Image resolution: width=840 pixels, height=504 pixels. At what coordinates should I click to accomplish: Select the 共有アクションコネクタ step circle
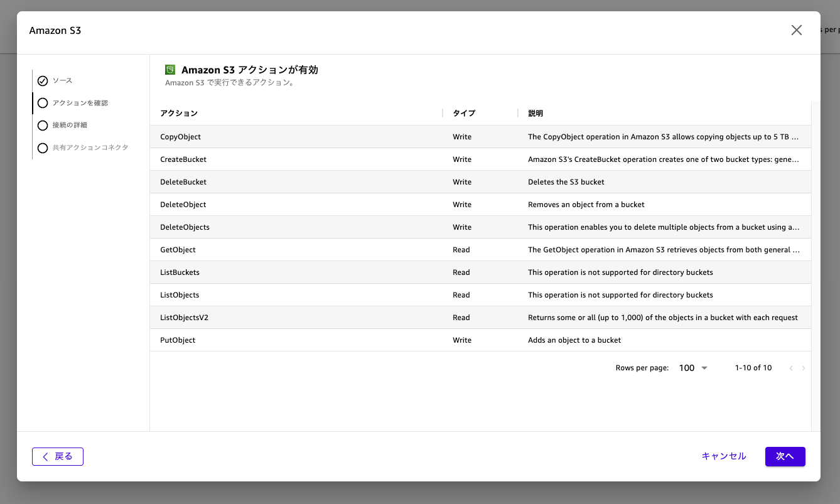[43, 148]
